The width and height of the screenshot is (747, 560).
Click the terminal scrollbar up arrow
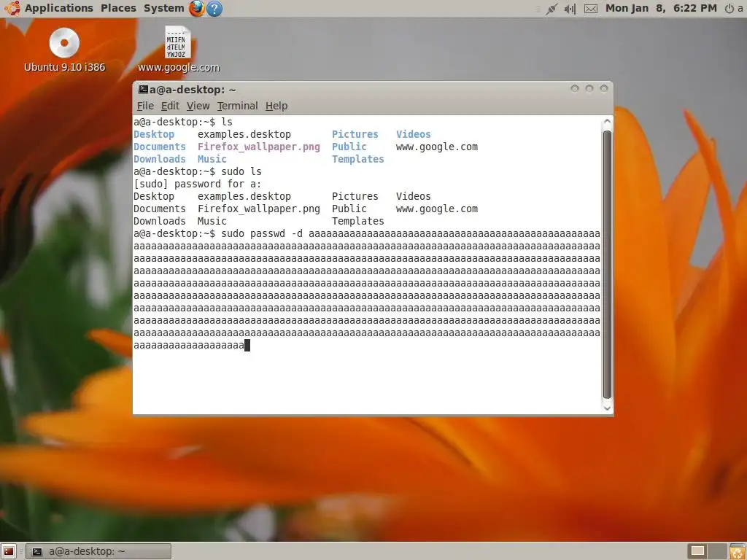pos(607,122)
